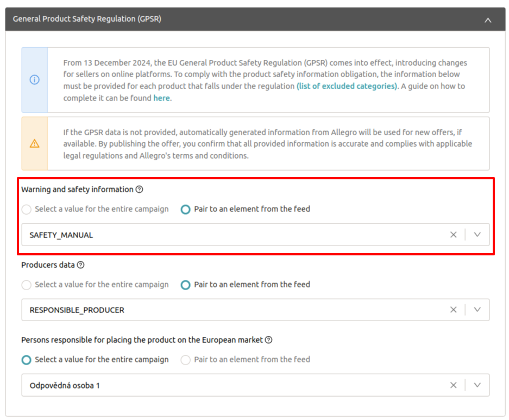Choose Pair to feed element for Persons responsible

(186, 360)
